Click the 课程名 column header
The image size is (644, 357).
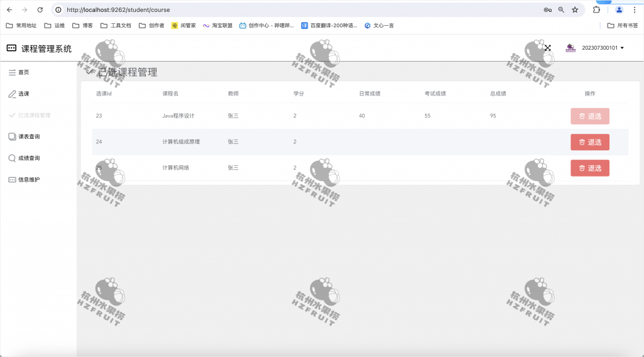(170, 94)
